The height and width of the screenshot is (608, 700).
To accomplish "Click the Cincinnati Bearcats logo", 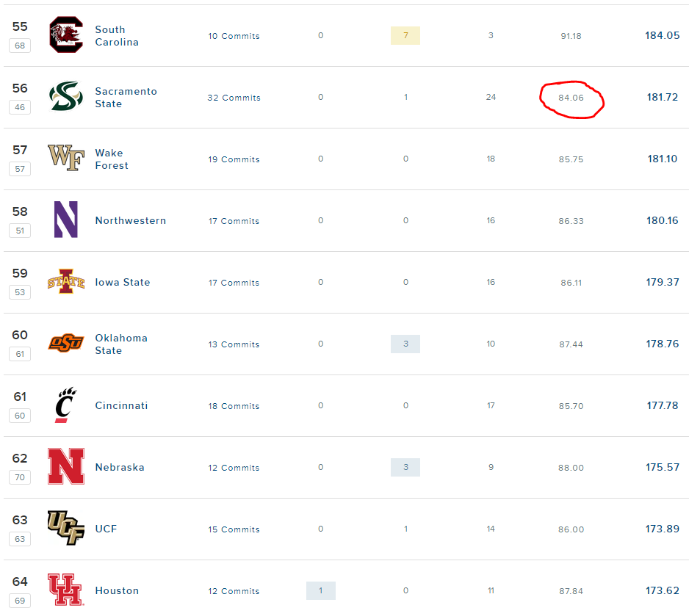I will pos(65,405).
